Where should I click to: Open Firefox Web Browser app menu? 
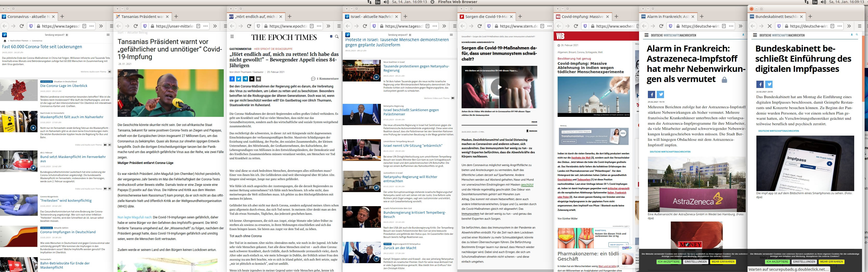click(457, 2)
